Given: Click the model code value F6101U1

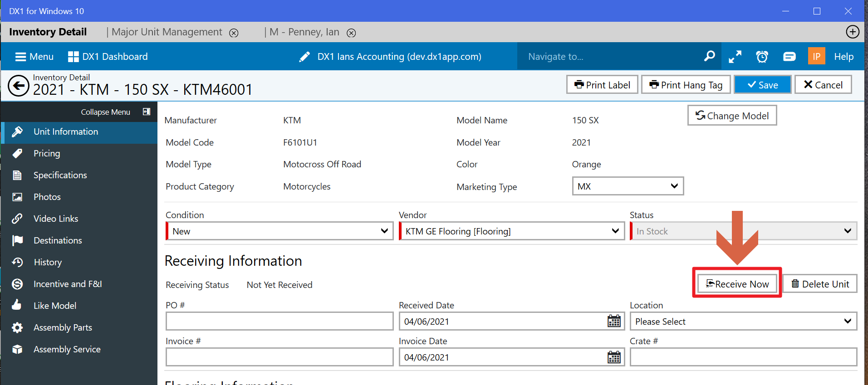Looking at the screenshot, I should click(300, 142).
